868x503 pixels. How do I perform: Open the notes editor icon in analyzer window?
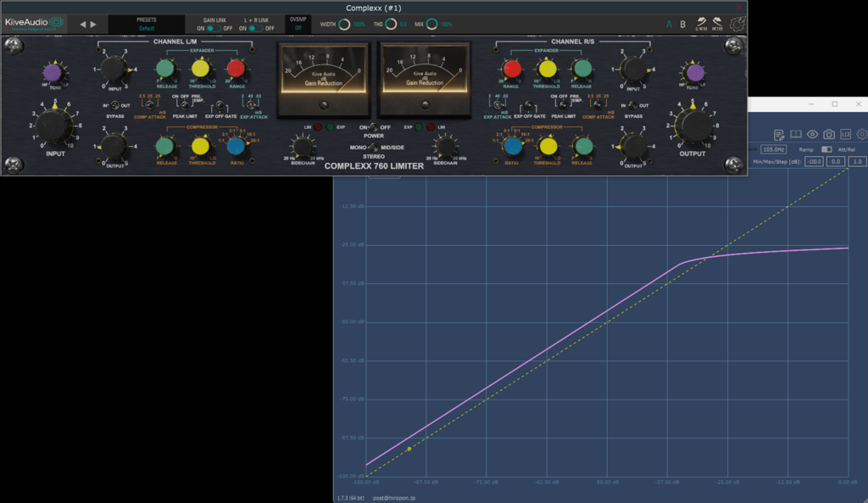[779, 135]
